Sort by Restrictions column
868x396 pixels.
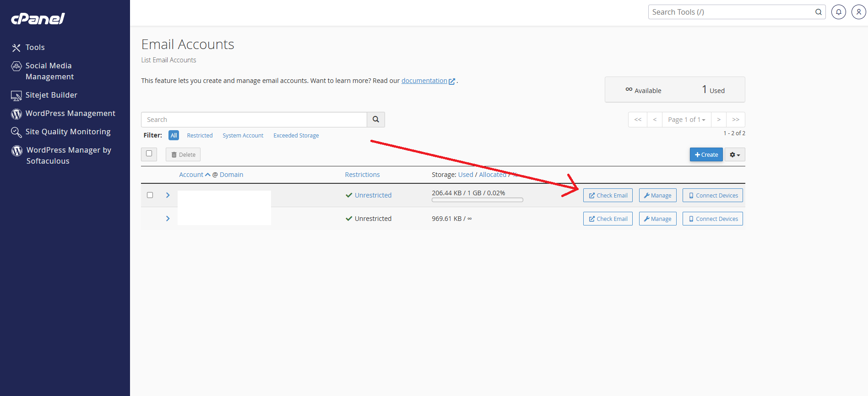[x=362, y=175]
